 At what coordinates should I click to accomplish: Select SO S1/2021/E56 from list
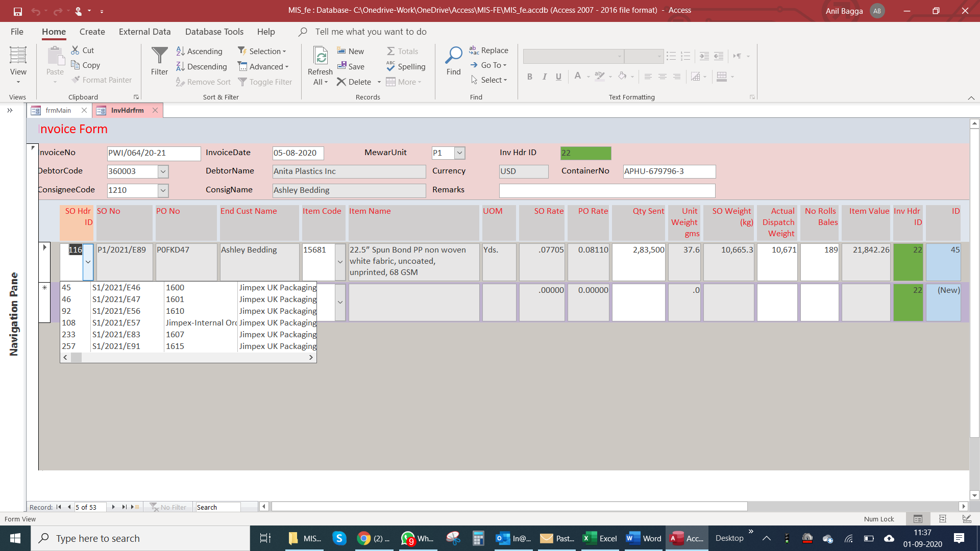coord(116,311)
